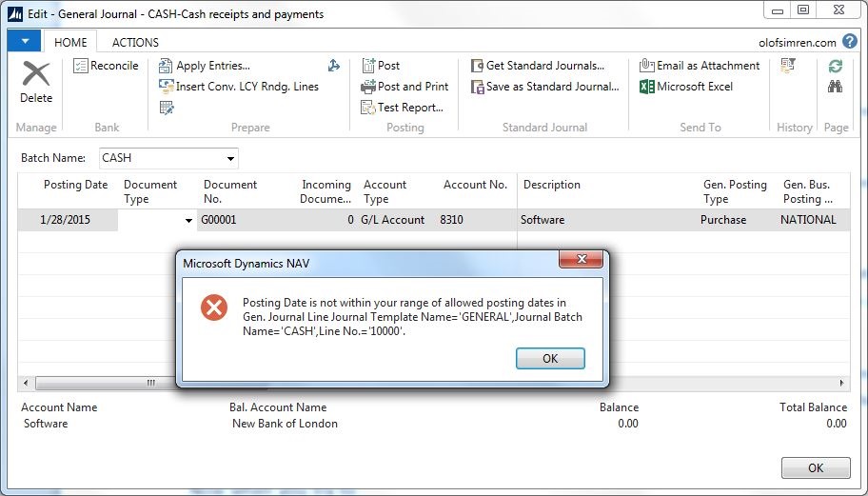This screenshot has height=496, width=868.
Task: Switch to the ACTIONS ribbon tab
Action: (x=135, y=42)
